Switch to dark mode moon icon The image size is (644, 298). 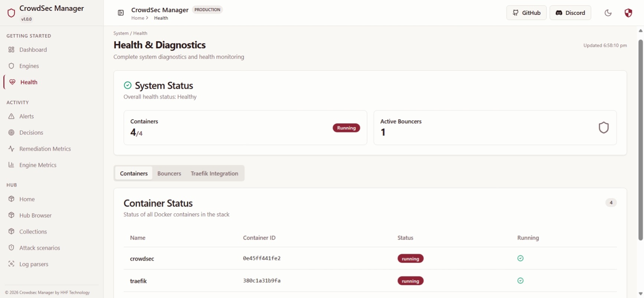[x=608, y=13]
